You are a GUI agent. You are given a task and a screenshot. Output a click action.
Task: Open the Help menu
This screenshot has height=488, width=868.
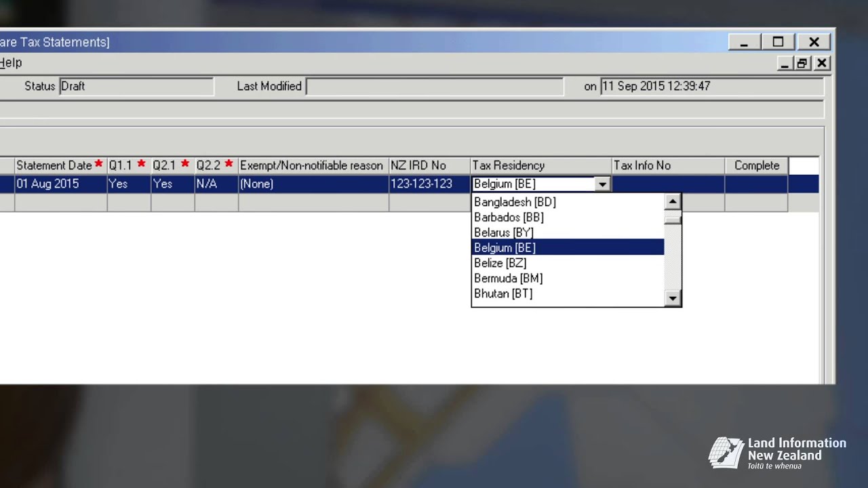[11, 63]
